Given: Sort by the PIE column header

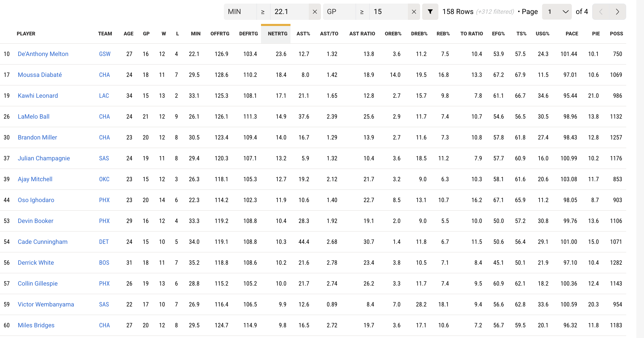Looking at the screenshot, I should [596, 34].
